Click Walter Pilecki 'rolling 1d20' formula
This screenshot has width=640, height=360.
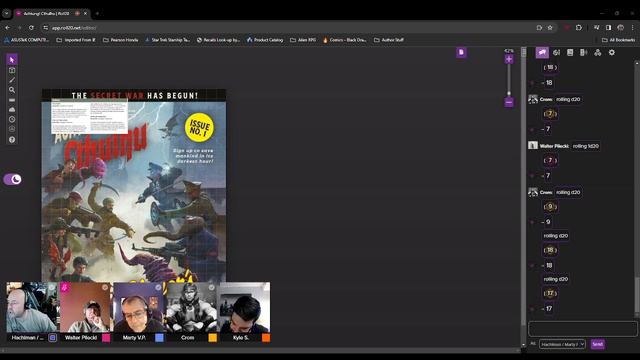pos(585,146)
